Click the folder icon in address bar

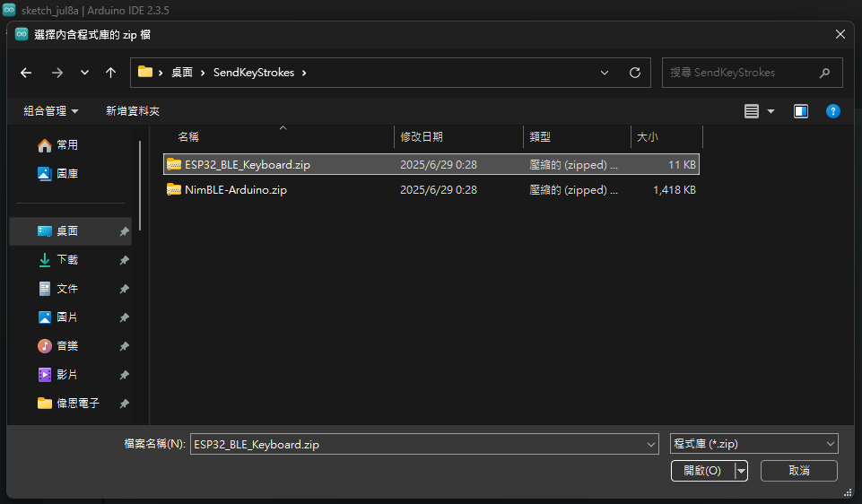(x=145, y=72)
